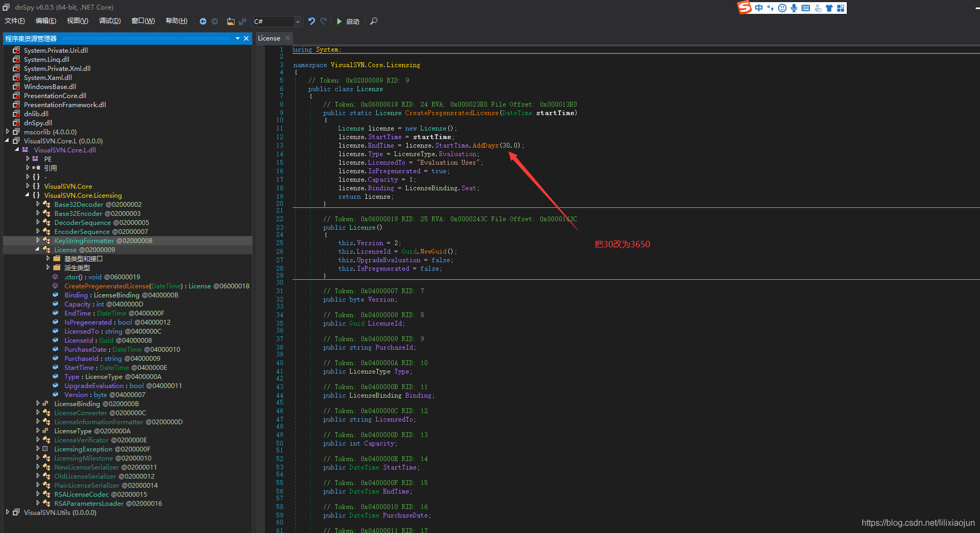This screenshot has width=980, height=533.
Task: Open the assembly explorer panel options arrow
Action: click(x=238, y=38)
